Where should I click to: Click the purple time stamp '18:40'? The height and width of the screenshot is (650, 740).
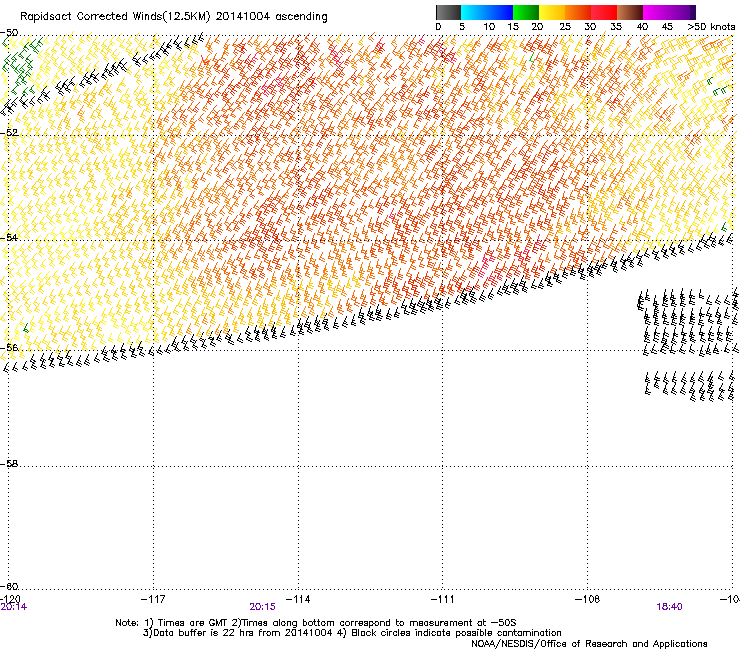(x=669, y=607)
